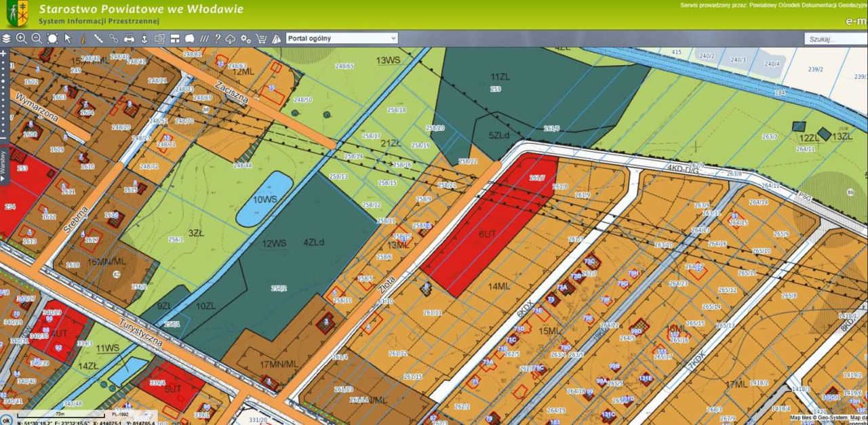
Task: Open the Portal ogólny profile dropdown
Action: point(342,39)
